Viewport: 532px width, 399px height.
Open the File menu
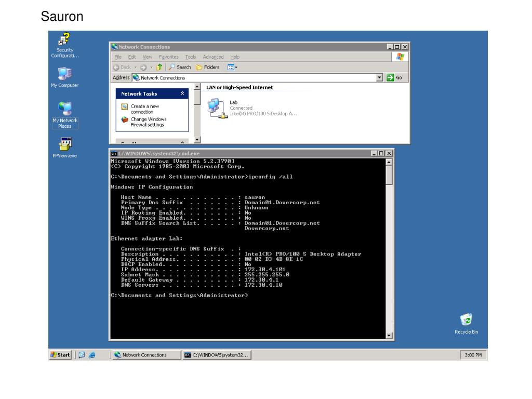[x=118, y=57]
